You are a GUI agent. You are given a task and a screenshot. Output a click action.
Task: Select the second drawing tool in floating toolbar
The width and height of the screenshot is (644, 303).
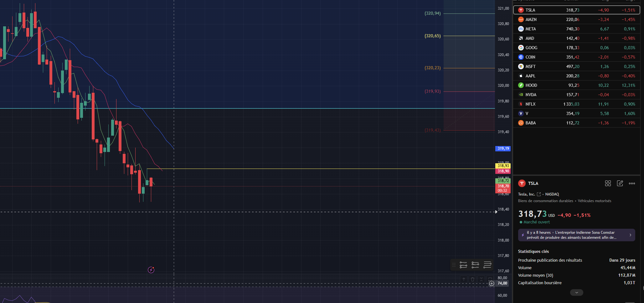pyautogui.click(x=475, y=265)
